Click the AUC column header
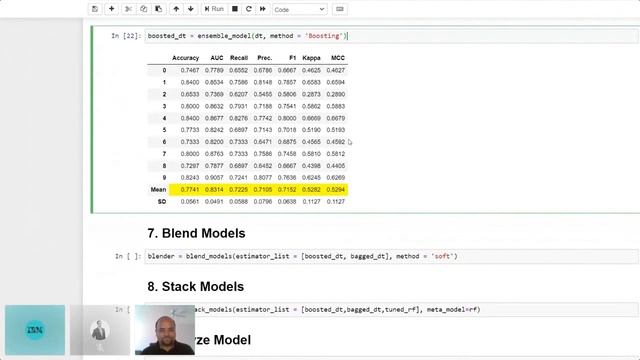This screenshot has width=640, height=360. click(217, 58)
